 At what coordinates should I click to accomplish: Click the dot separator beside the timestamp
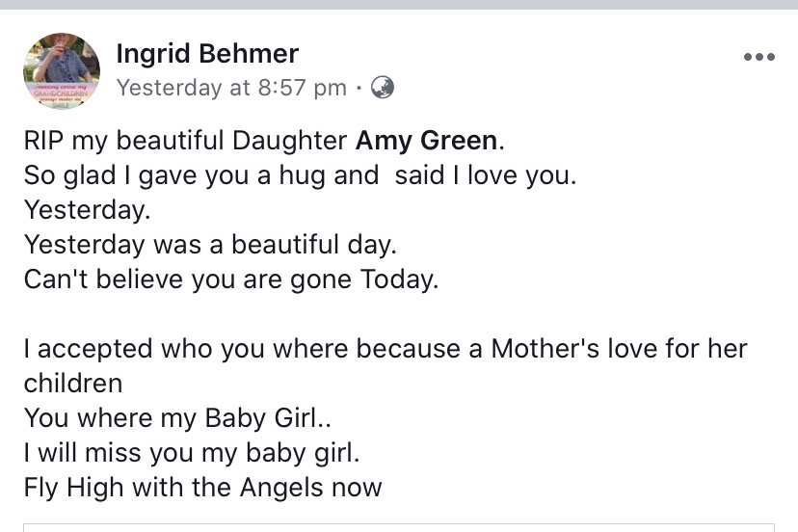359,88
